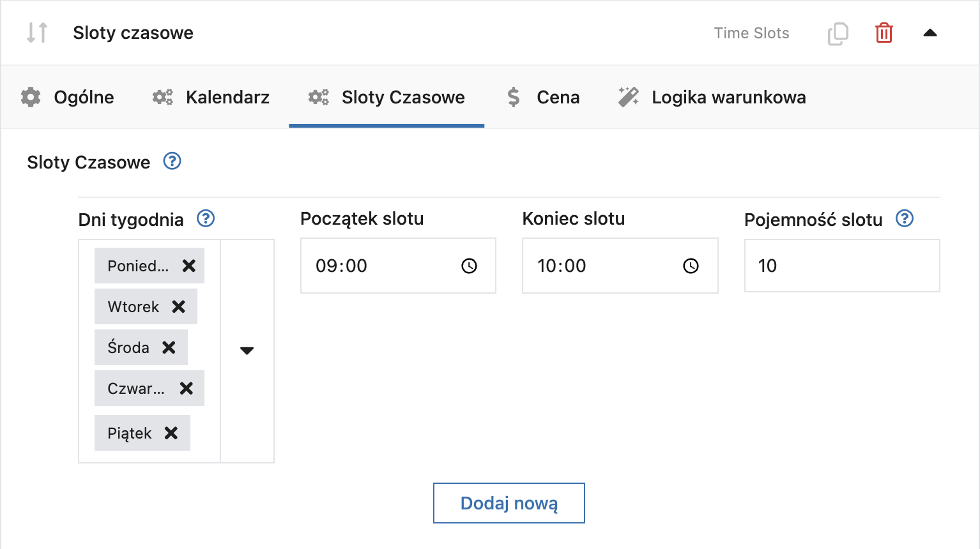Remove Środa from selected days

[x=169, y=347]
